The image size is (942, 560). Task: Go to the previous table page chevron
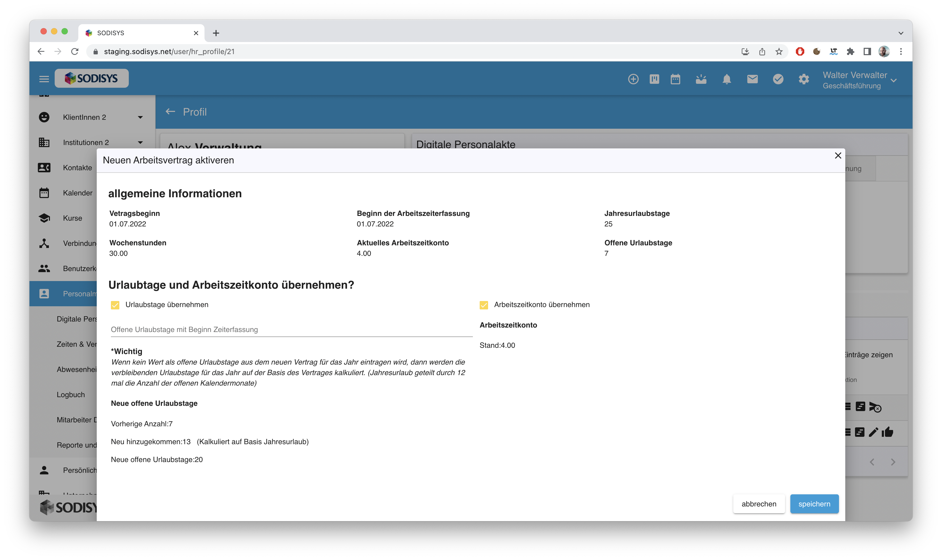(x=872, y=462)
